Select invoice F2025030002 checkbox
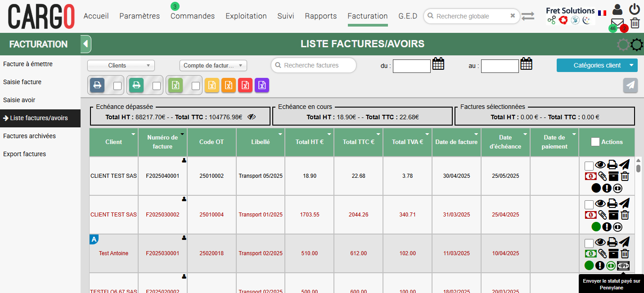The width and height of the screenshot is (644, 293). coord(589,205)
